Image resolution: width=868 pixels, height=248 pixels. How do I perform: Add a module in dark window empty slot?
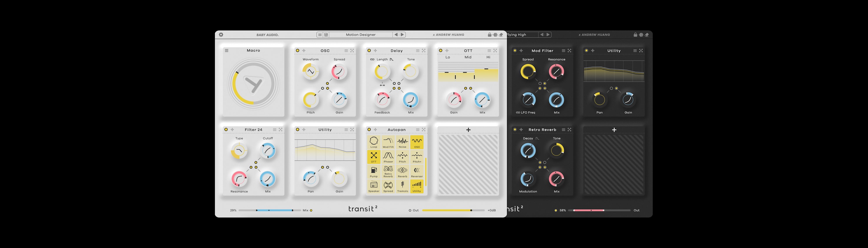point(614,130)
